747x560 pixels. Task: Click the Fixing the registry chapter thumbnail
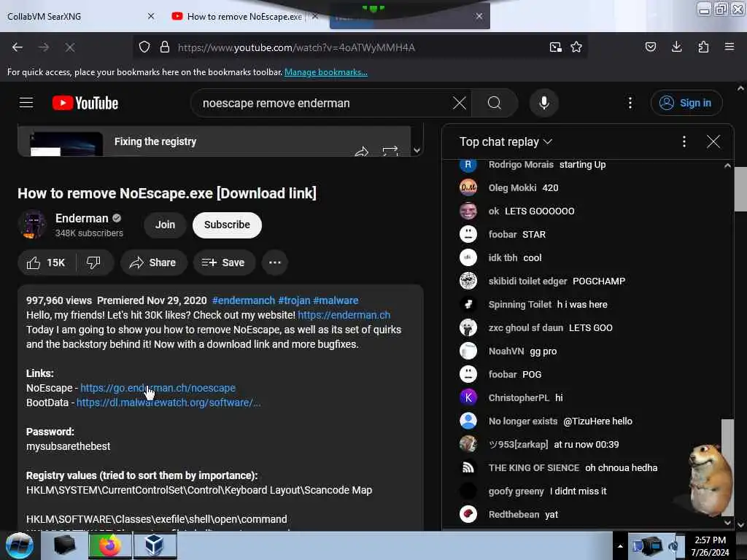click(66, 144)
